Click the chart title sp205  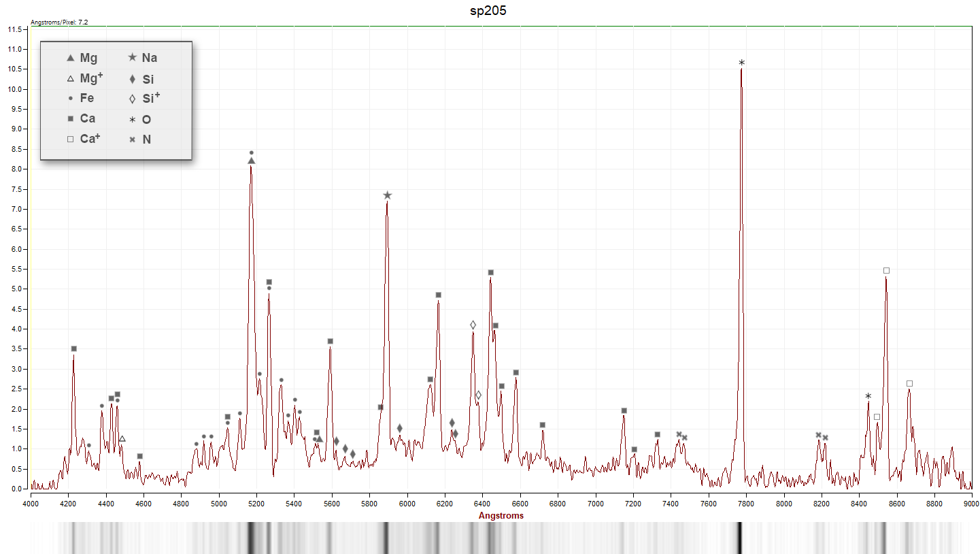coord(488,11)
